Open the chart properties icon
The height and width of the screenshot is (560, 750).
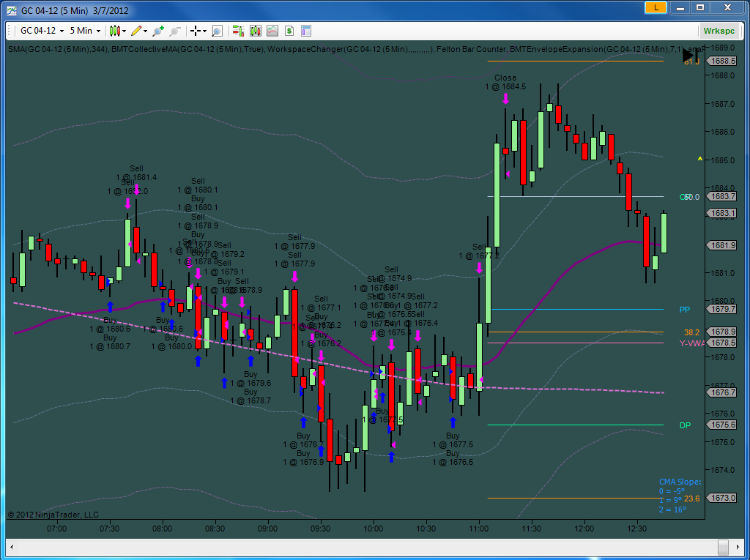pos(306,31)
